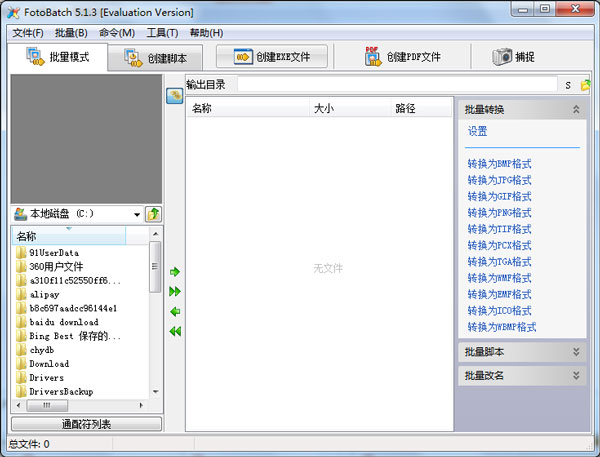Click the S button beside output directory
Screen dimensions: 600x457
pyautogui.click(x=568, y=85)
